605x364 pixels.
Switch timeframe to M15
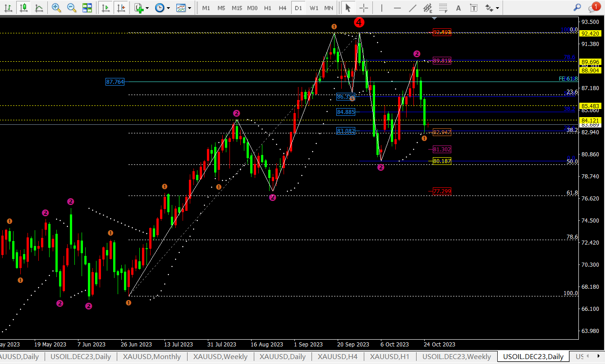[237, 8]
